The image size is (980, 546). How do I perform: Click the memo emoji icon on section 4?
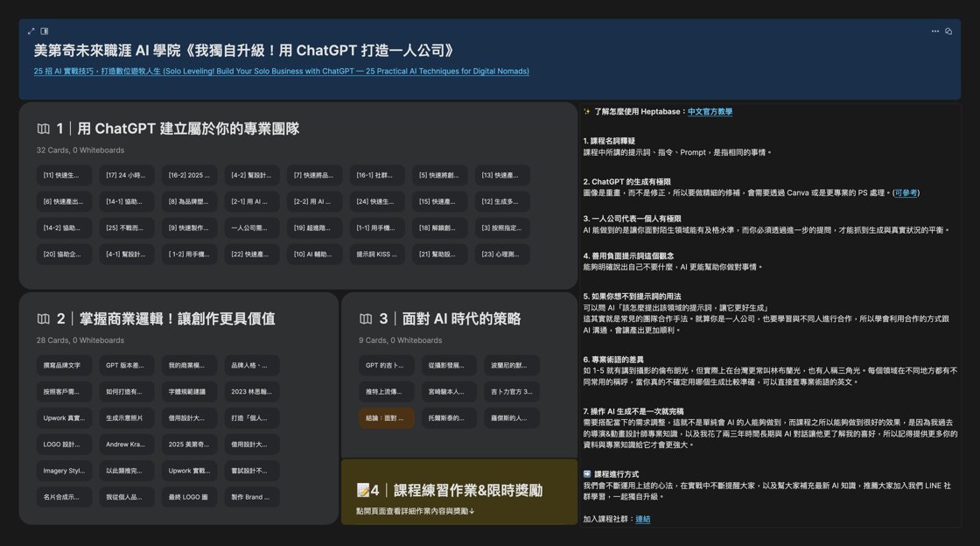[363, 490]
